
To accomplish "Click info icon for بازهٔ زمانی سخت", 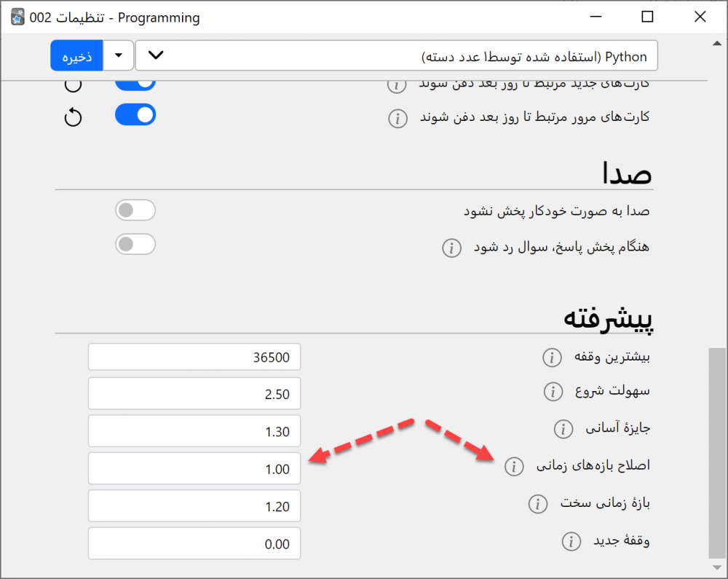I will [x=538, y=503].
